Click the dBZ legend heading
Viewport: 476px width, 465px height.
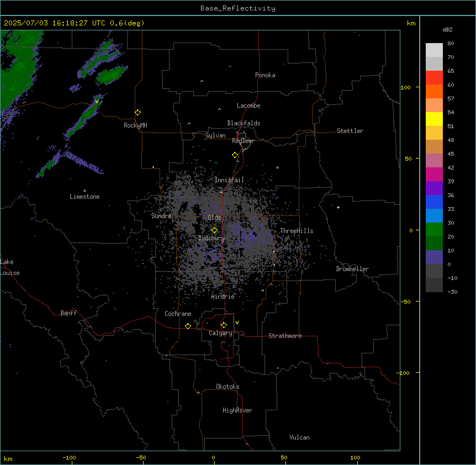(447, 30)
